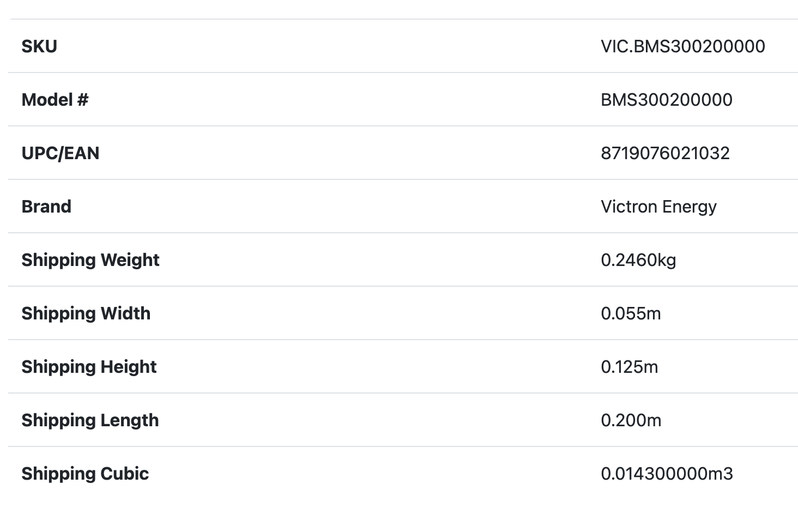Click the Shipping Width label
Viewport: 798px width, 532px height.
coord(86,313)
